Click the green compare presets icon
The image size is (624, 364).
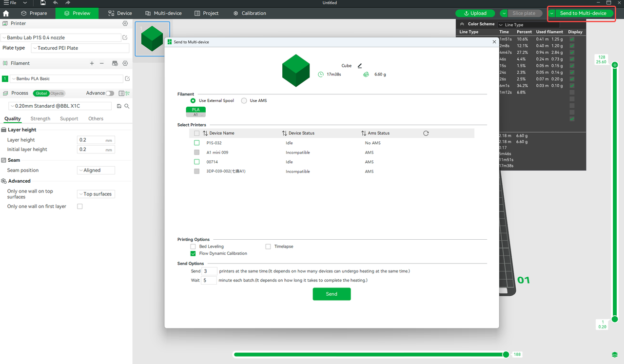pyautogui.click(x=127, y=93)
